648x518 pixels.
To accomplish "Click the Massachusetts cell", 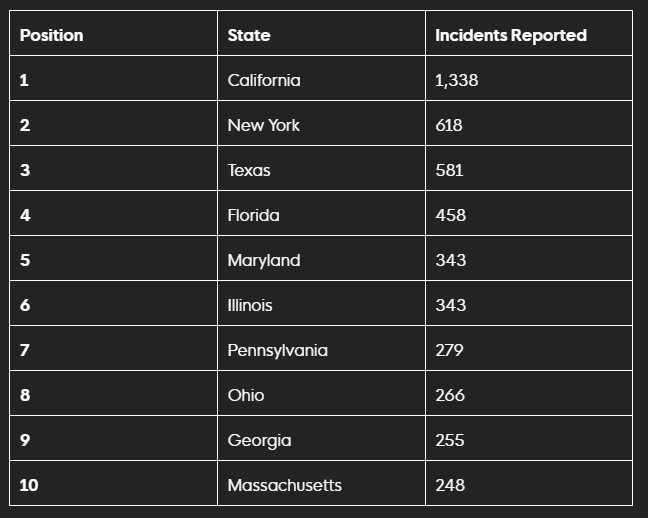I will tap(285, 485).
